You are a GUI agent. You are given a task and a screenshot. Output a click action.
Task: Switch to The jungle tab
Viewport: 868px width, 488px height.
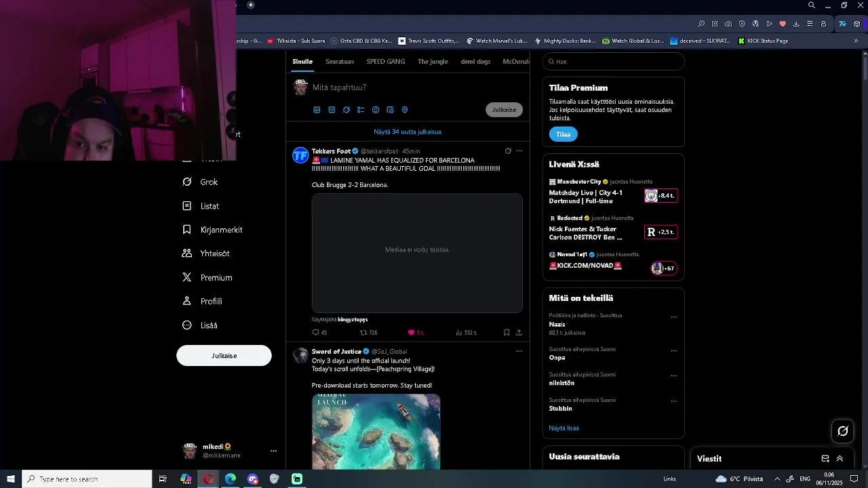pos(433,62)
